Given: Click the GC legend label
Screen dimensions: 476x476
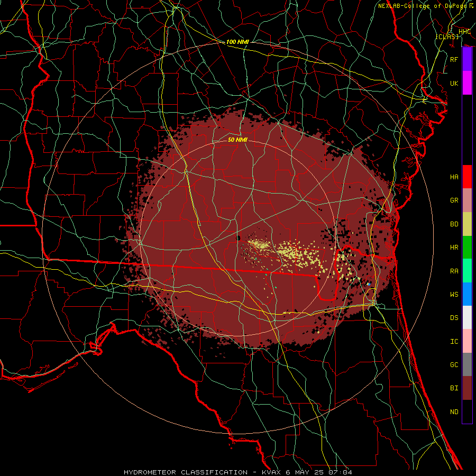Looking at the screenshot, I should point(454,365).
